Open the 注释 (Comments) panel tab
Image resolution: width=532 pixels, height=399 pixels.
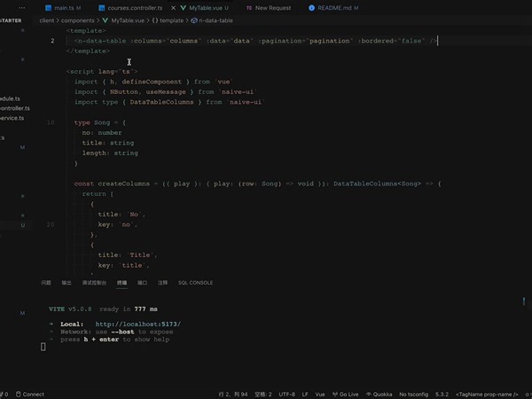coord(162,283)
